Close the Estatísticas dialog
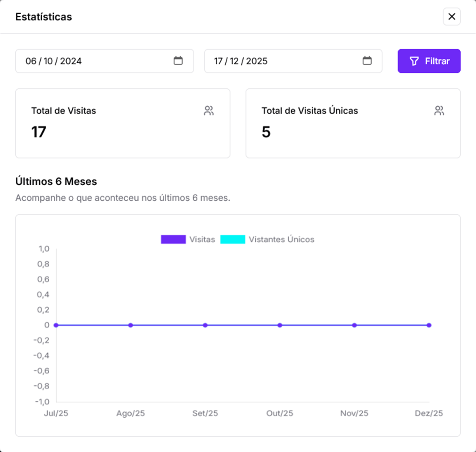The image size is (476, 452). click(451, 17)
